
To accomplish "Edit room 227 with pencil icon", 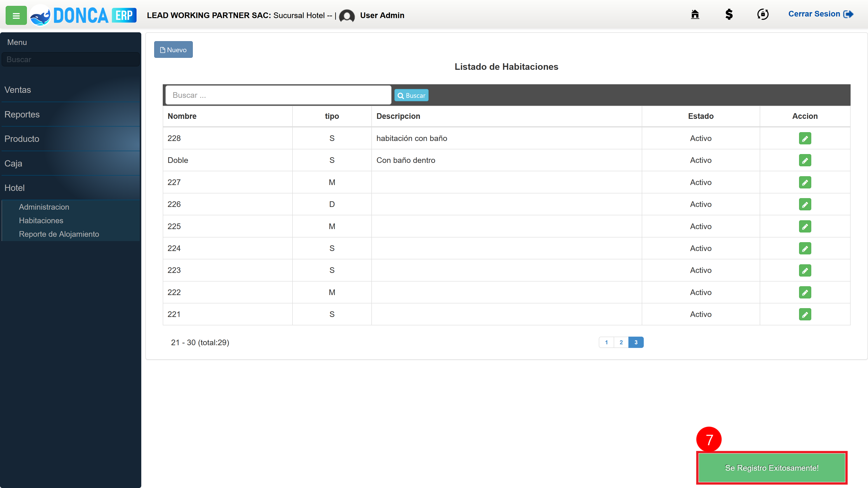I will [x=805, y=182].
